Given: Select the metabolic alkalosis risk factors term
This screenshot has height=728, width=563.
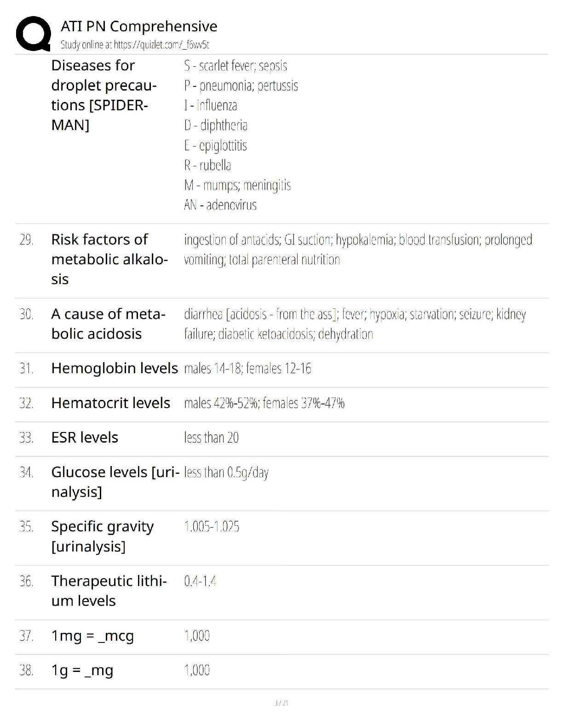Looking at the screenshot, I should pos(109,259).
